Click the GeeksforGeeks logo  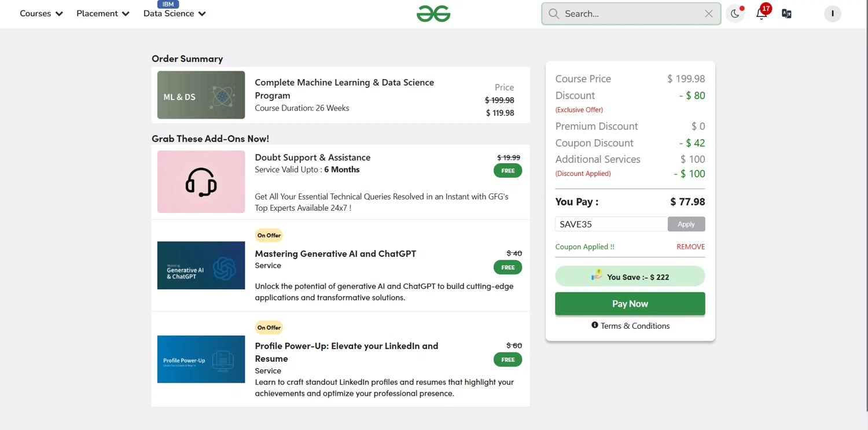tap(433, 13)
